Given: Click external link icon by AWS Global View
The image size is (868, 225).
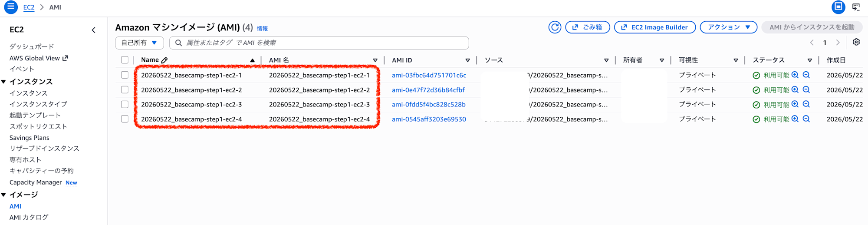Looking at the screenshot, I should pyautogui.click(x=65, y=58).
